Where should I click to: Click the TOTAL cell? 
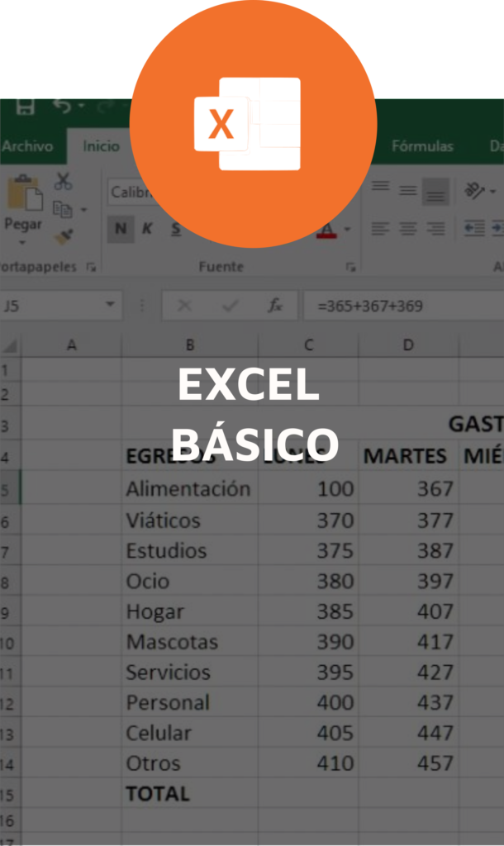point(190,794)
